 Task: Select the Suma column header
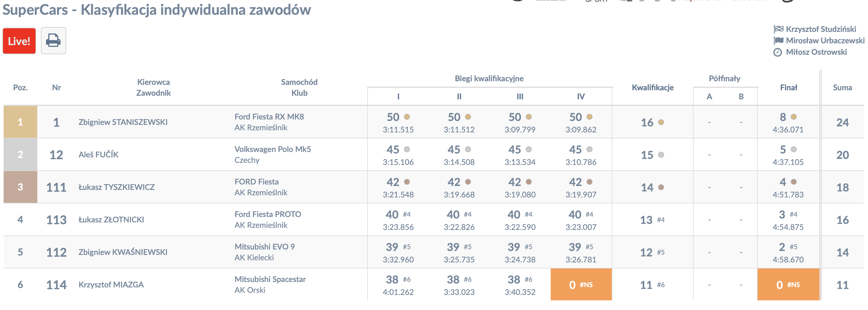pyautogui.click(x=842, y=88)
